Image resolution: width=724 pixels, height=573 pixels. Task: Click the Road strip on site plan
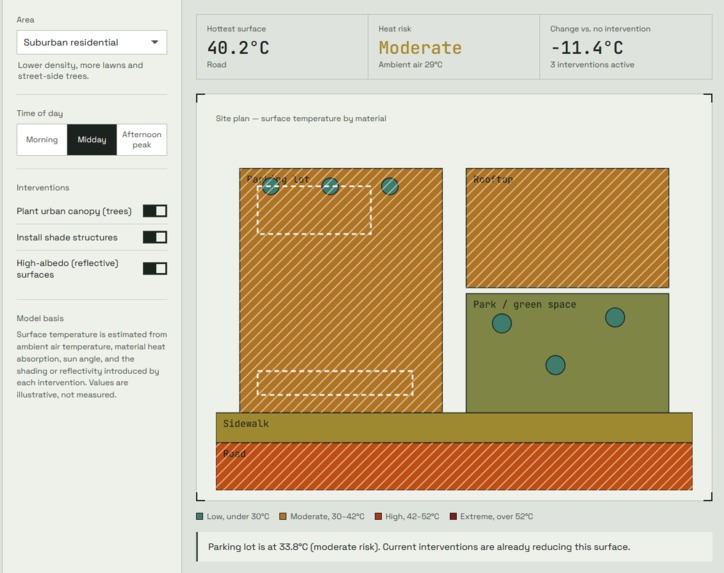(454, 466)
